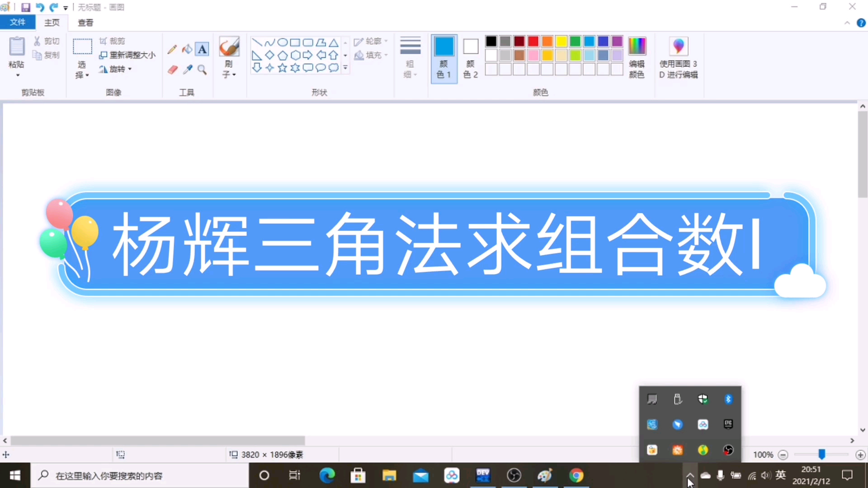Launch Google Chrome from the taskbar
Image resolution: width=868 pixels, height=488 pixels.
(576, 475)
